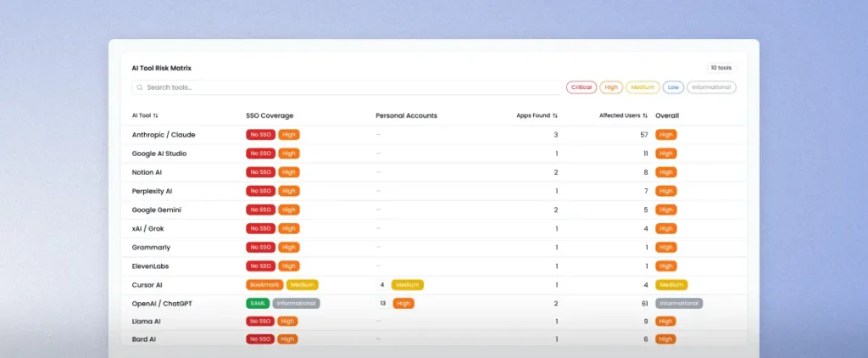Select the 10 tools count badge

(721, 68)
